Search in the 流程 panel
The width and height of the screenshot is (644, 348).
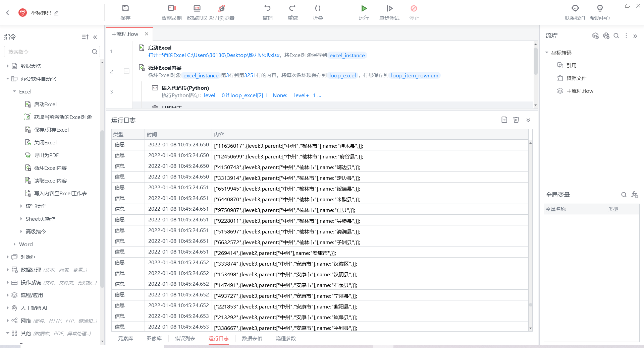pyautogui.click(x=616, y=36)
